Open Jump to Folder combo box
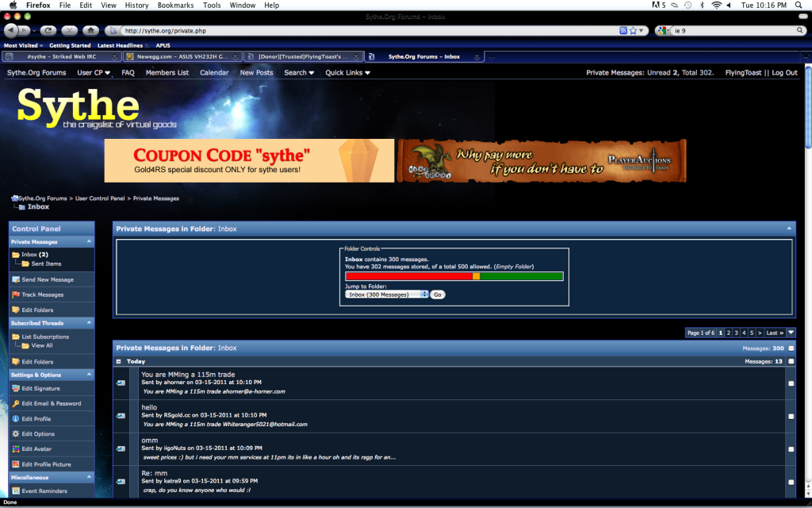Screen dimensions: 812x508 coord(387,294)
